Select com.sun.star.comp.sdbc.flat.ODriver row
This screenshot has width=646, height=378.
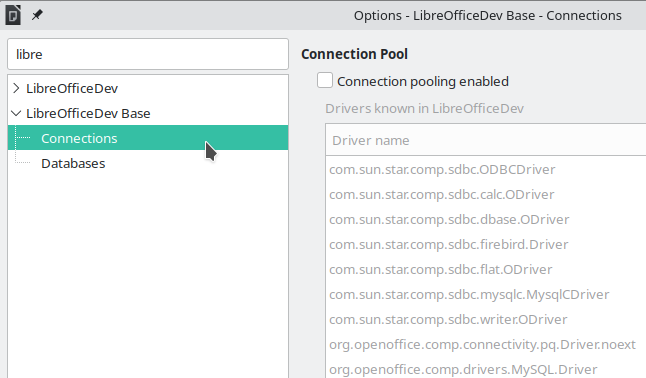click(x=486, y=270)
